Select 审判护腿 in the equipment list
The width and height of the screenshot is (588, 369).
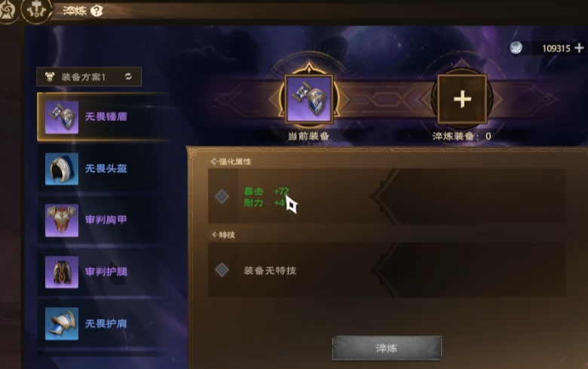(103, 272)
